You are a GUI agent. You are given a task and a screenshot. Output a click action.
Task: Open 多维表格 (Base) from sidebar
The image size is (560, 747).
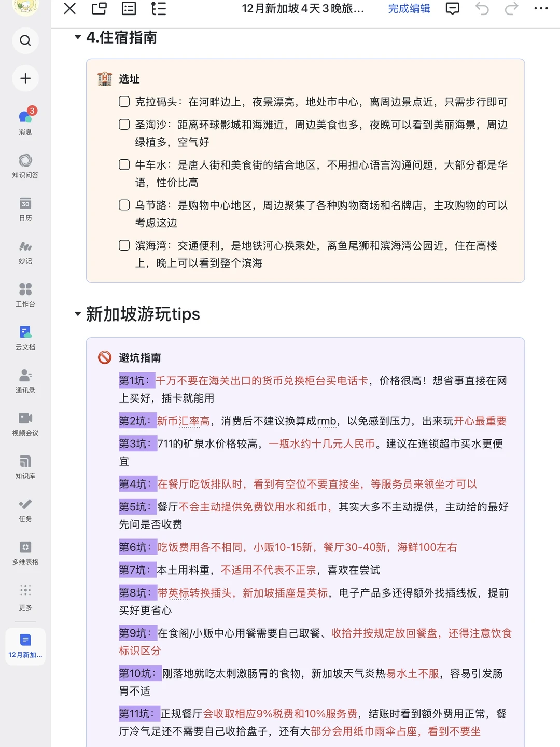[x=25, y=550]
